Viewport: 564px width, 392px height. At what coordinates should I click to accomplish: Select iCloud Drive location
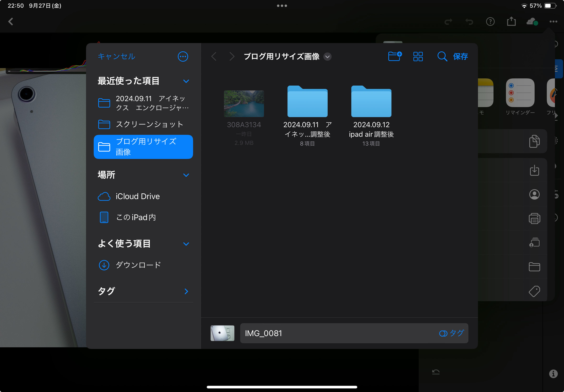(x=137, y=196)
